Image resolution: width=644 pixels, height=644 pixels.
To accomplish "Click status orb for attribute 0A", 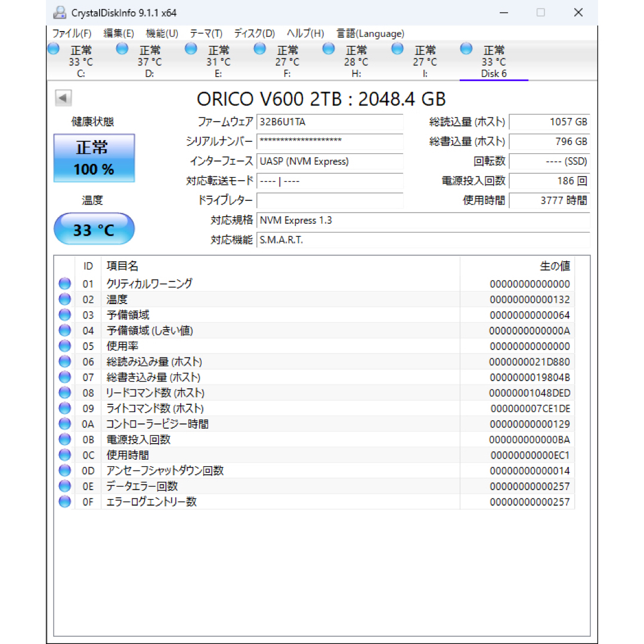I will [64, 424].
